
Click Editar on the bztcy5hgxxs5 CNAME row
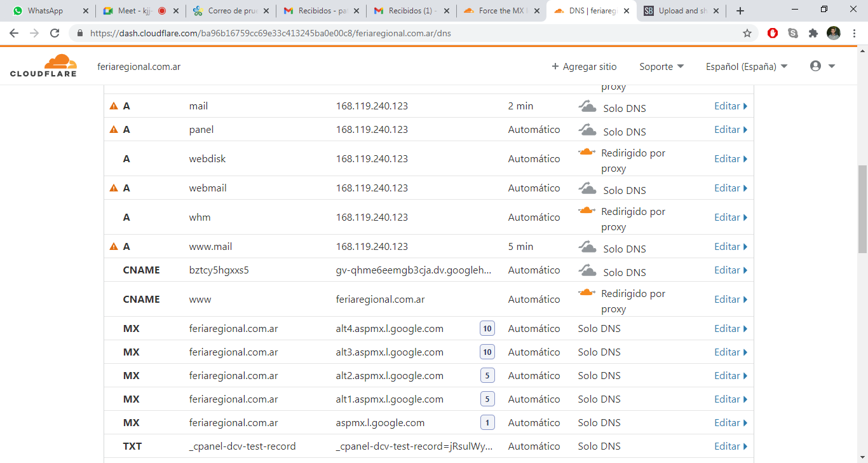click(731, 270)
